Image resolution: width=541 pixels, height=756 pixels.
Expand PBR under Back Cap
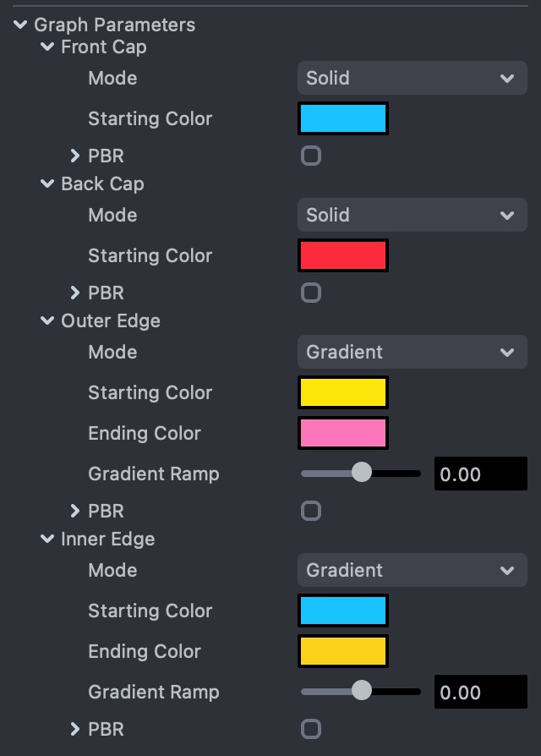(75, 293)
